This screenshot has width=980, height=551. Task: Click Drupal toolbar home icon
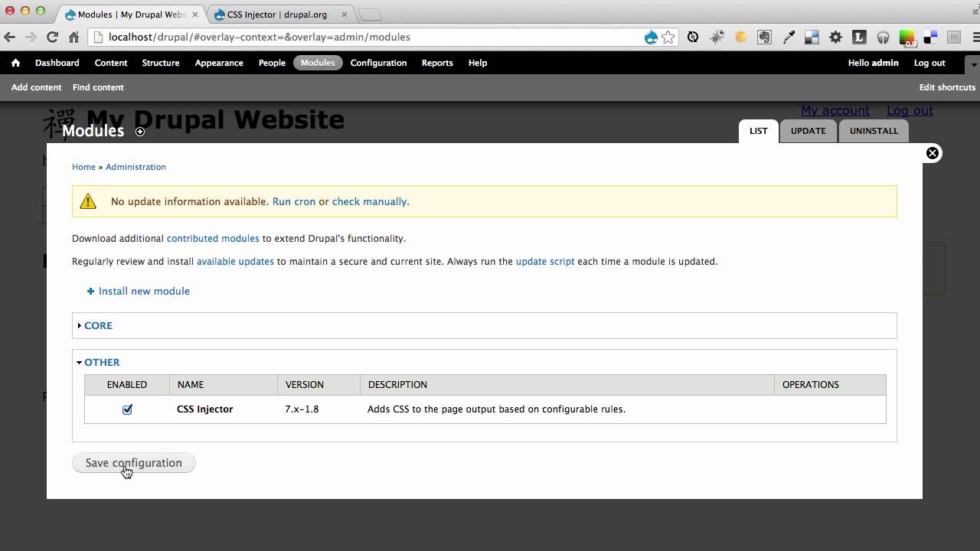pos(15,63)
